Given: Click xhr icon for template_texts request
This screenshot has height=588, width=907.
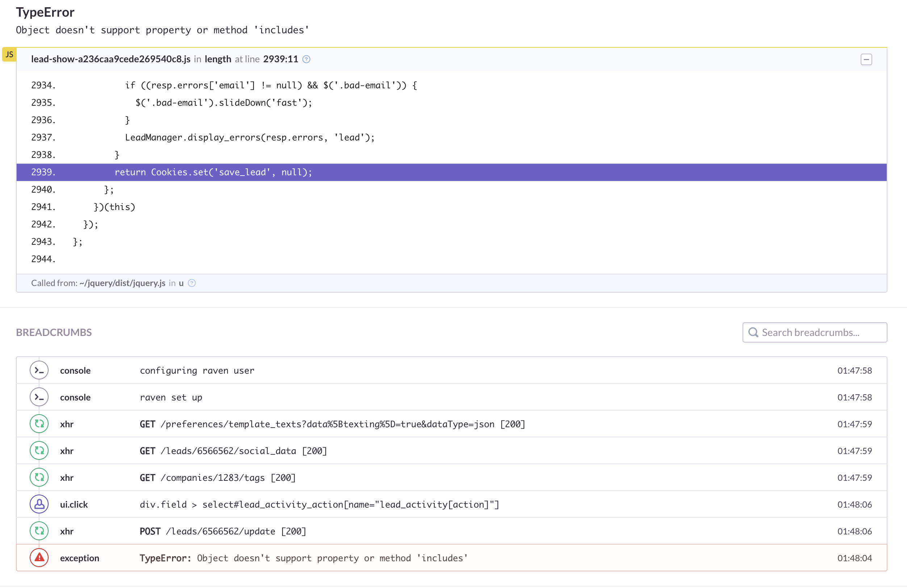Looking at the screenshot, I should coord(39,424).
